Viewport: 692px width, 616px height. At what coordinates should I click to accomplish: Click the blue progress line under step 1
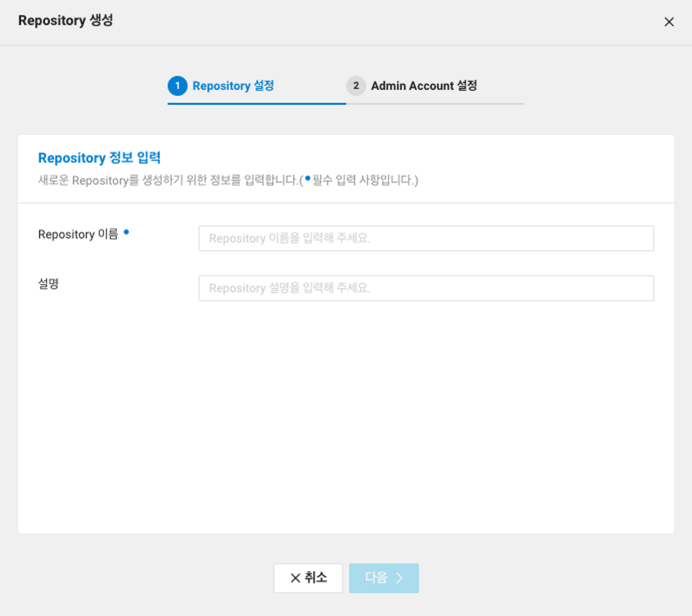click(x=256, y=103)
